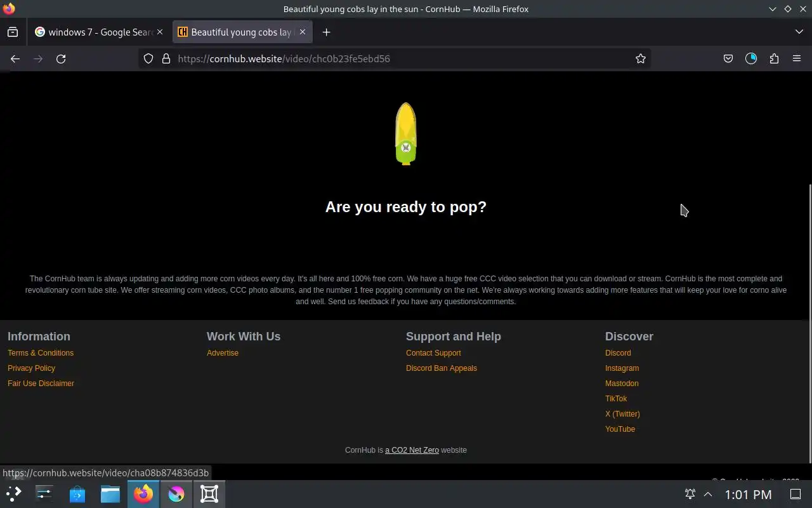
Task: Open the Dolphin file manager icon
Action: coord(110,493)
